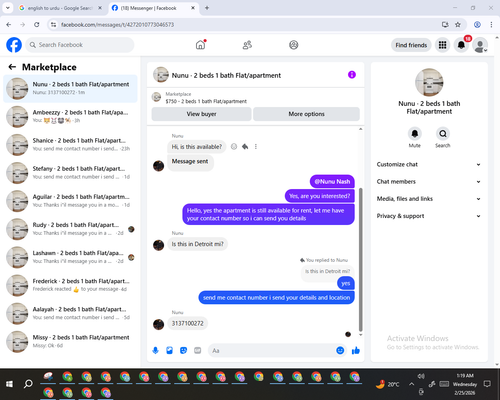Open the Menu grid icon
500x400 pixels.
[442, 45]
